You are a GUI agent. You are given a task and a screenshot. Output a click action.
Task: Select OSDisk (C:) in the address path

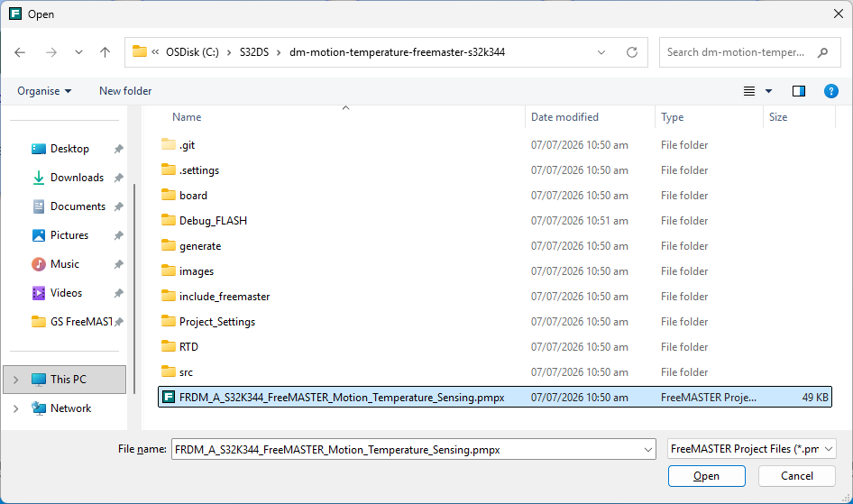[x=193, y=52]
